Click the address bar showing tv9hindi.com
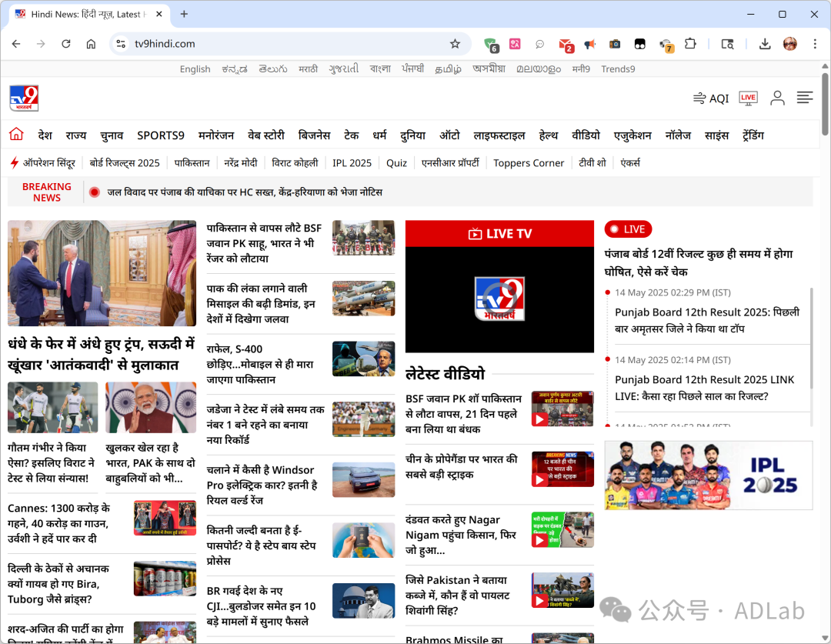The height and width of the screenshot is (644, 831). [290, 44]
